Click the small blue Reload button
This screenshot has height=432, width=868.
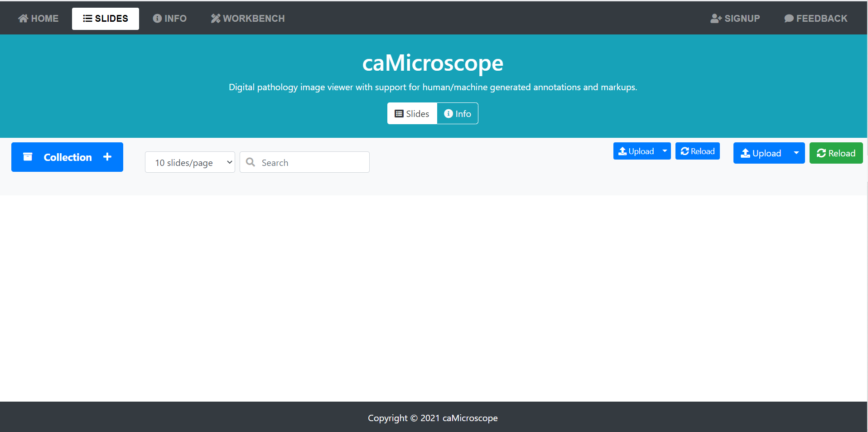coord(698,151)
